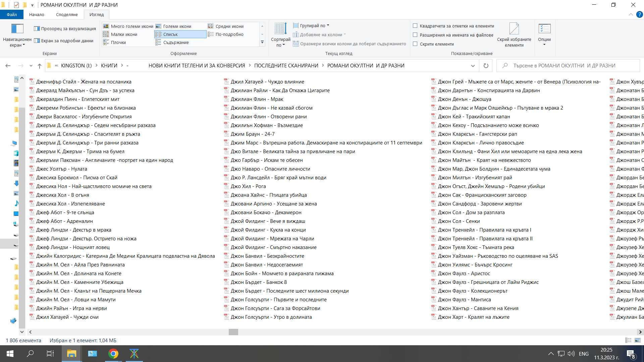Click the search box for this folder
The image size is (644, 362).
(x=568, y=66)
